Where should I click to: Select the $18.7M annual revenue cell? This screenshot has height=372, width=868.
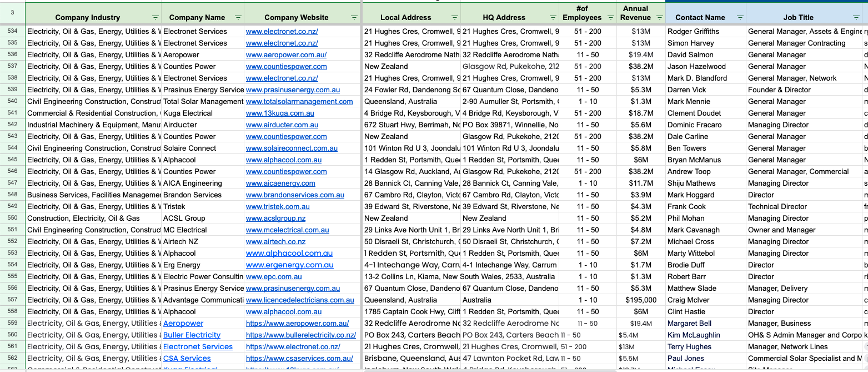pyautogui.click(x=641, y=113)
